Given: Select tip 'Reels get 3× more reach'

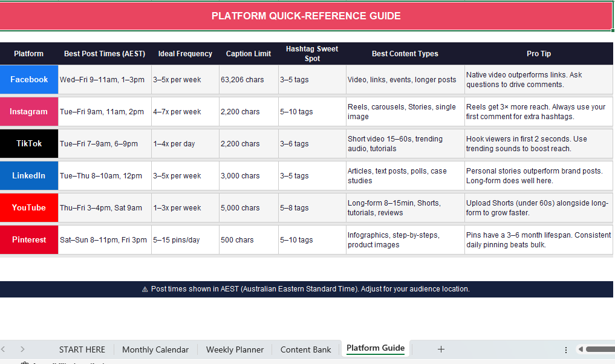Looking at the screenshot, I should [x=539, y=112].
